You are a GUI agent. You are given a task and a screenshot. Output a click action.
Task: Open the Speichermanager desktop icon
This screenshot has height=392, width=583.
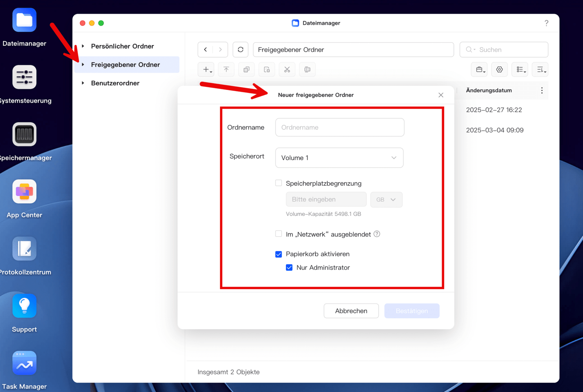24,134
